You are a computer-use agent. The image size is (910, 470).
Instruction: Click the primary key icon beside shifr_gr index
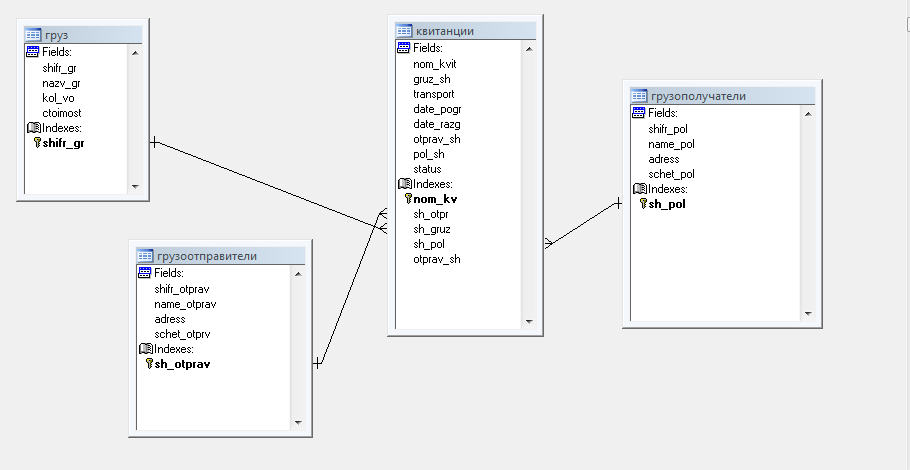point(37,142)
